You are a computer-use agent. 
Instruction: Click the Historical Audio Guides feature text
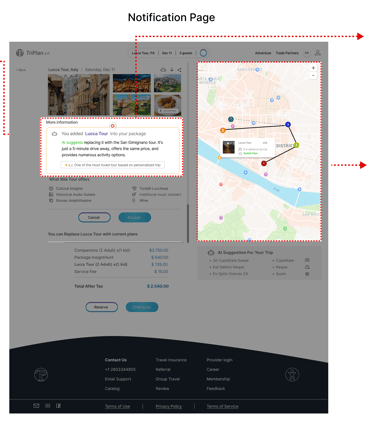75,194
